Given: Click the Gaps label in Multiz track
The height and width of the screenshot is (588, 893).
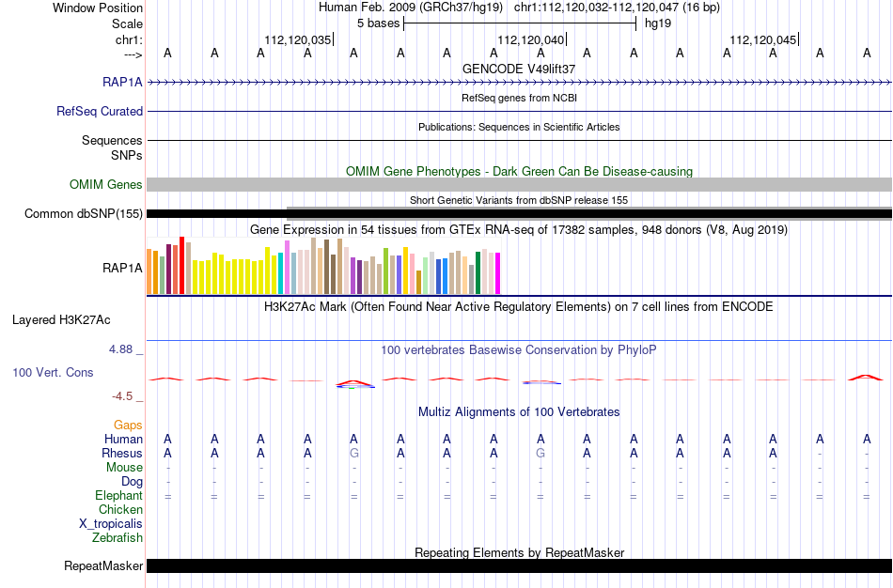Looking at the screenshot, I should (x=128, y=425).
